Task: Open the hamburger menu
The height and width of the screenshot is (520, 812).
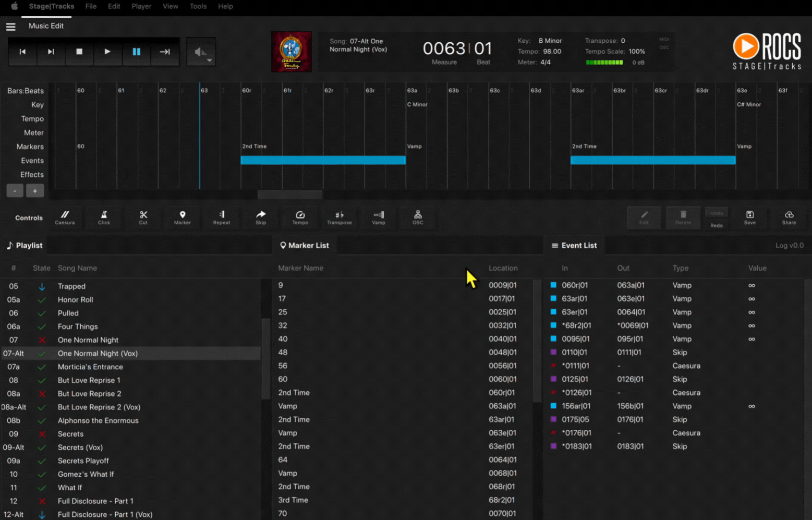Action: [10, 27]
